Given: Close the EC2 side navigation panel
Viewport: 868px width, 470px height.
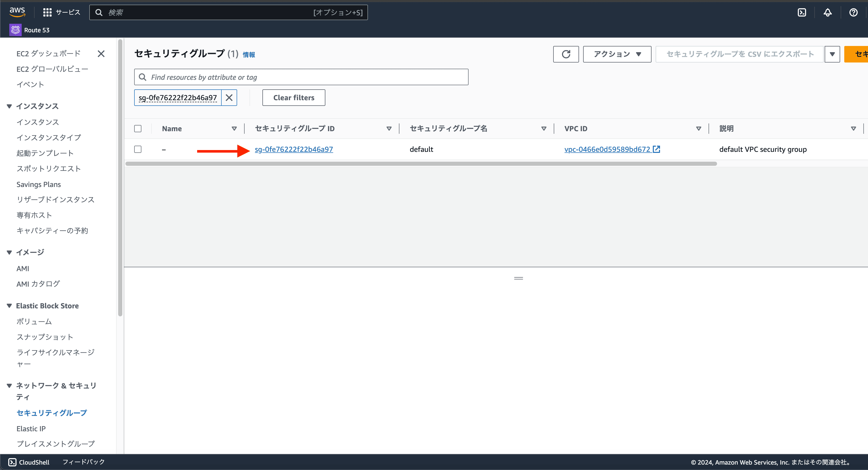Looking at the screenshot, I should tap(101, 54).
